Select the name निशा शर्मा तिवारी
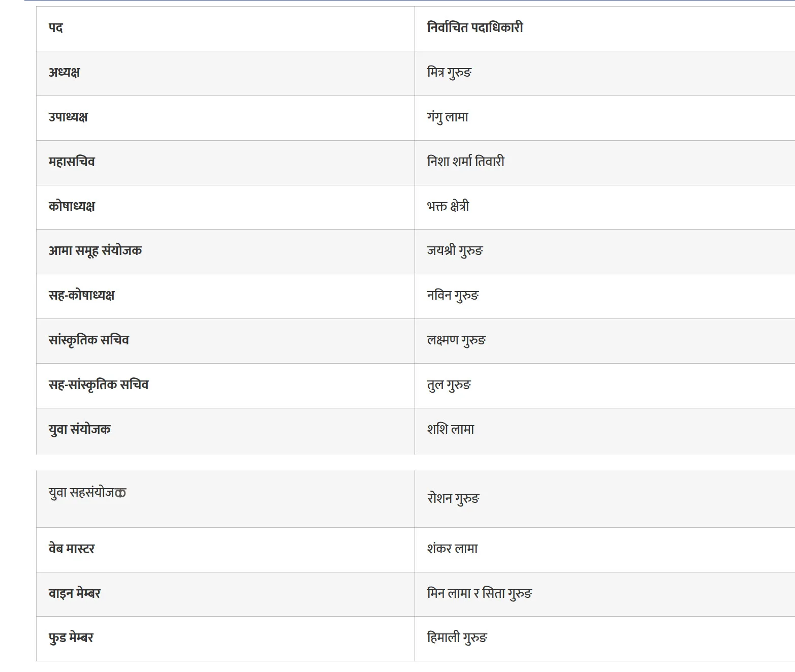 pyautogui.click(x=466, y=162)
